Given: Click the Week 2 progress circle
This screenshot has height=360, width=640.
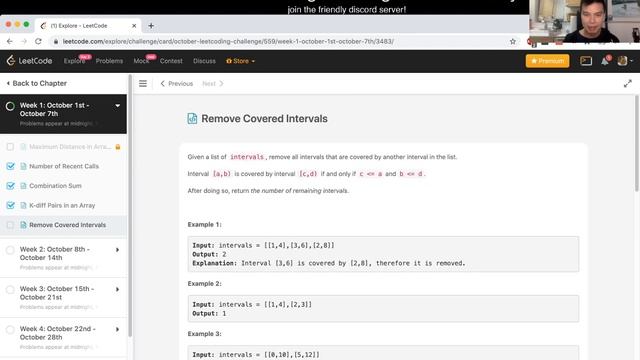Looking at the screenshot, I should point(10,250).
